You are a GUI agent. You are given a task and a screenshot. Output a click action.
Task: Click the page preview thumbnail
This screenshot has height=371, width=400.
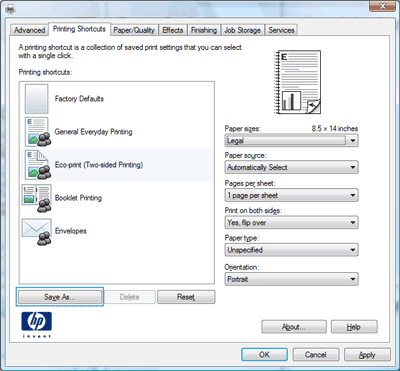click(x=297, y=82)
